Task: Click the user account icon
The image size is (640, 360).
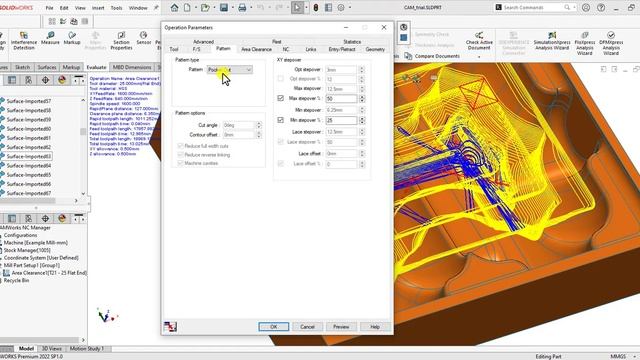Action: point(586,7)
